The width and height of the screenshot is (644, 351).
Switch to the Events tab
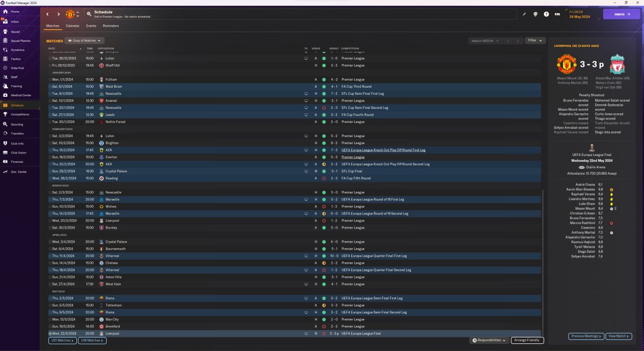click(91, 26)
